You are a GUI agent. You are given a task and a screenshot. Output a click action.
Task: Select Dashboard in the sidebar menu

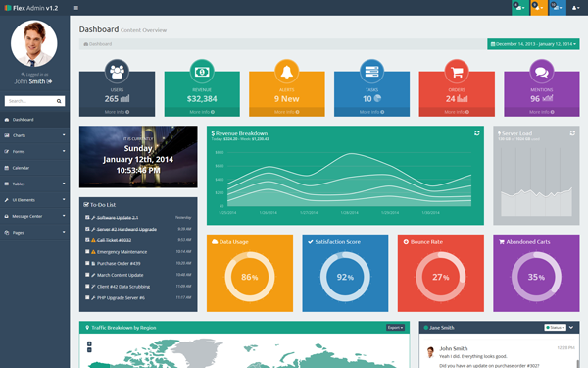pos(34,120)
